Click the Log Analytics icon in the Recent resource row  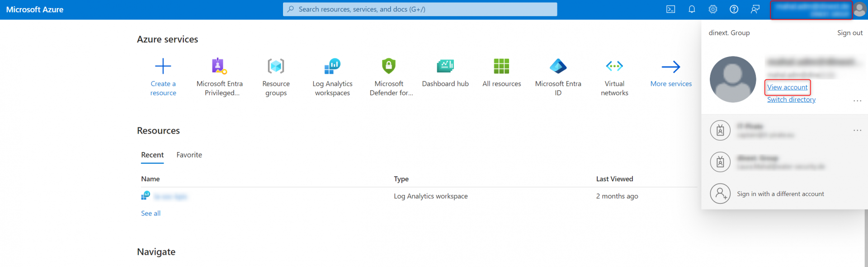(146, 196)
